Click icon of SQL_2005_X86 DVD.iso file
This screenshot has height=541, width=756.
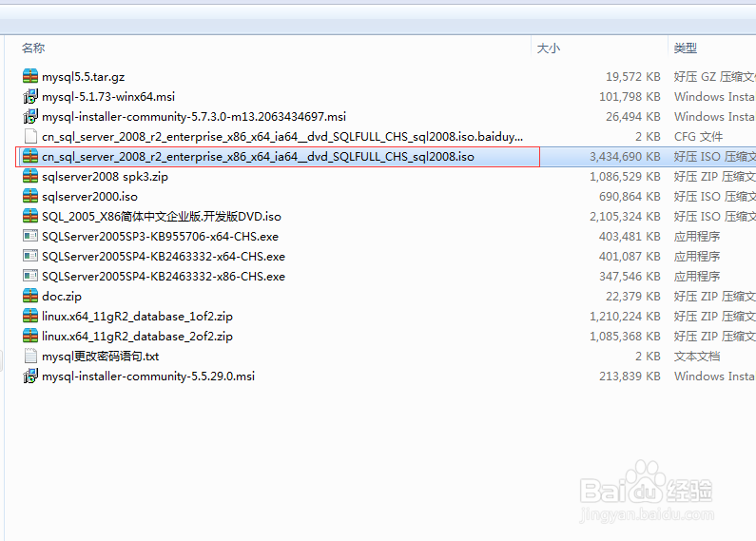coord(30,216)
